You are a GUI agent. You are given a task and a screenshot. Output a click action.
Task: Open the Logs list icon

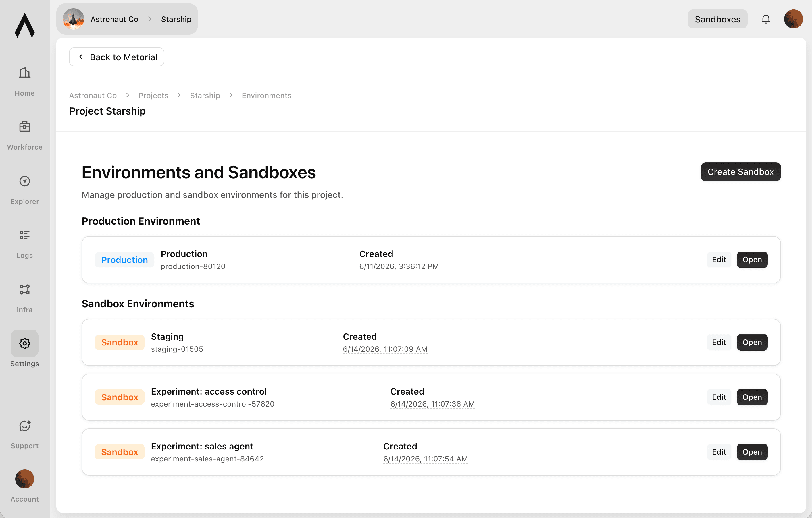(25, 235)
